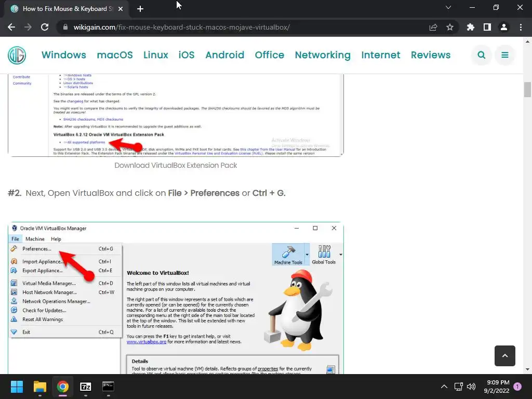Open the site search magnifier icon
The width and height of the screenshot is (532, 399).
click(x=482, y=55)
